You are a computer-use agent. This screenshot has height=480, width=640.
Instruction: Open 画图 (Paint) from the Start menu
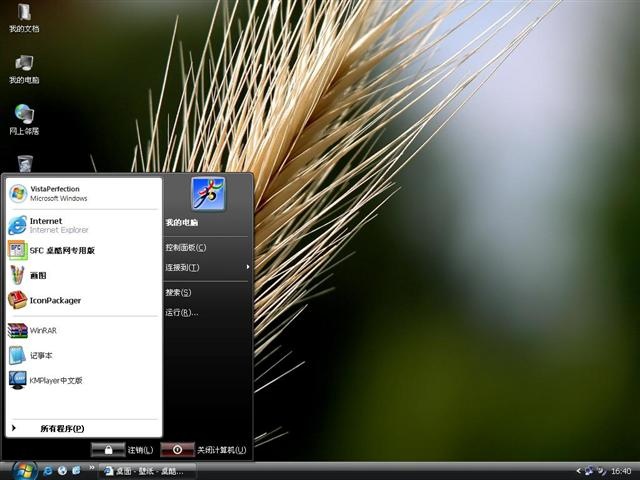click(x=37, y=275)
